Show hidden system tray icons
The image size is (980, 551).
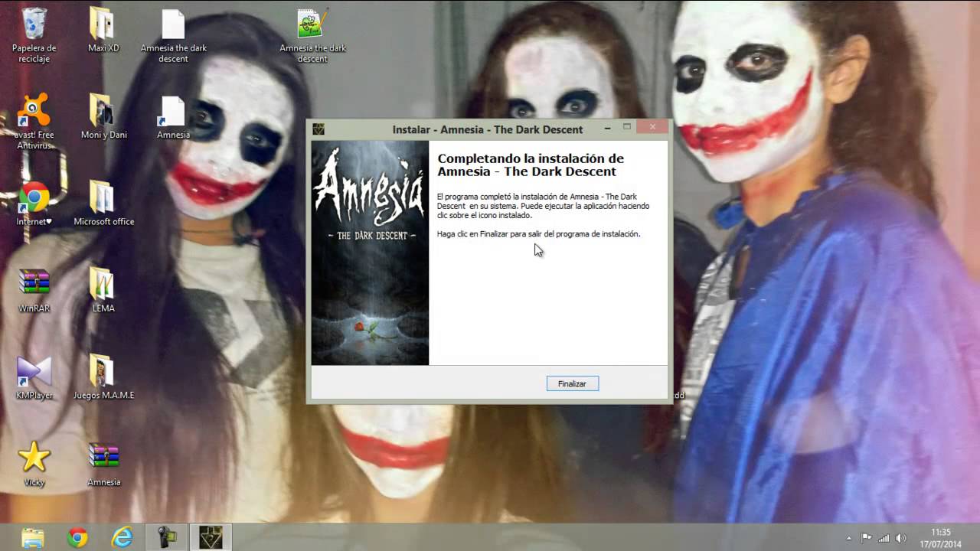(x=848, y=538)
